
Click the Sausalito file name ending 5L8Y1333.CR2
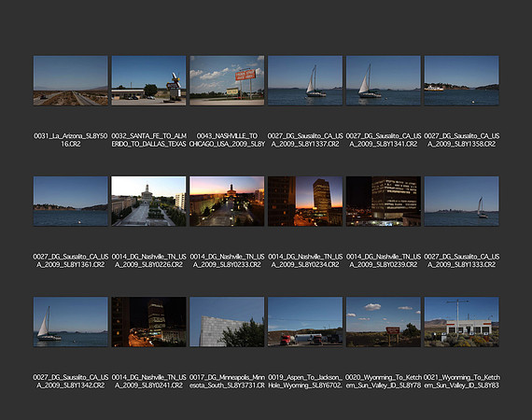pyautogui.click(x=461, y=260)
